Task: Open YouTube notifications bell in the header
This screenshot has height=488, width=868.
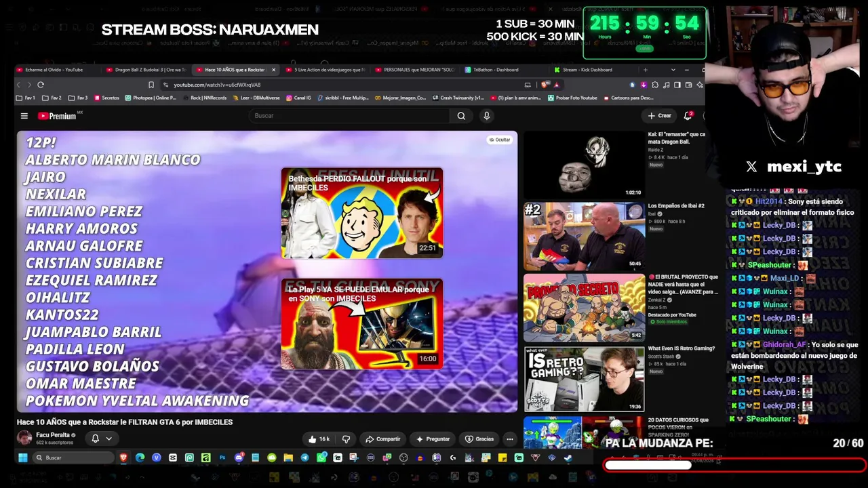Action: coord(688,116)
